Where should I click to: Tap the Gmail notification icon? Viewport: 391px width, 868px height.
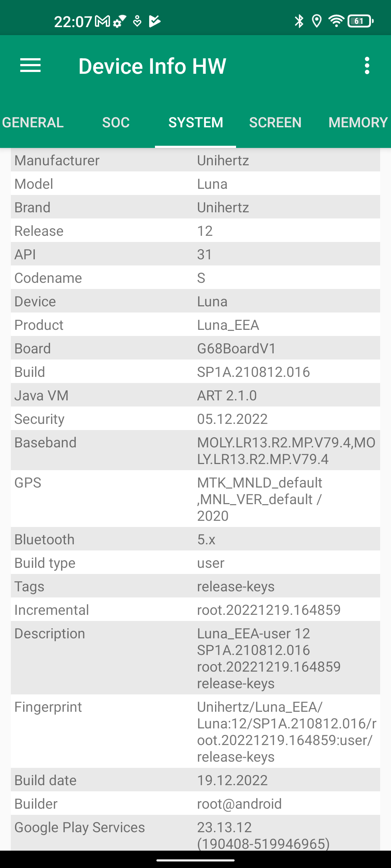point(102,21)
